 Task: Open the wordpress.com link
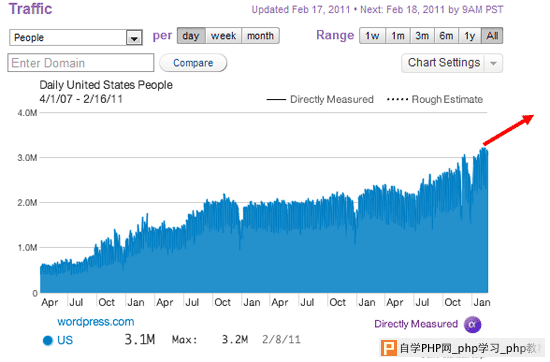96,322
